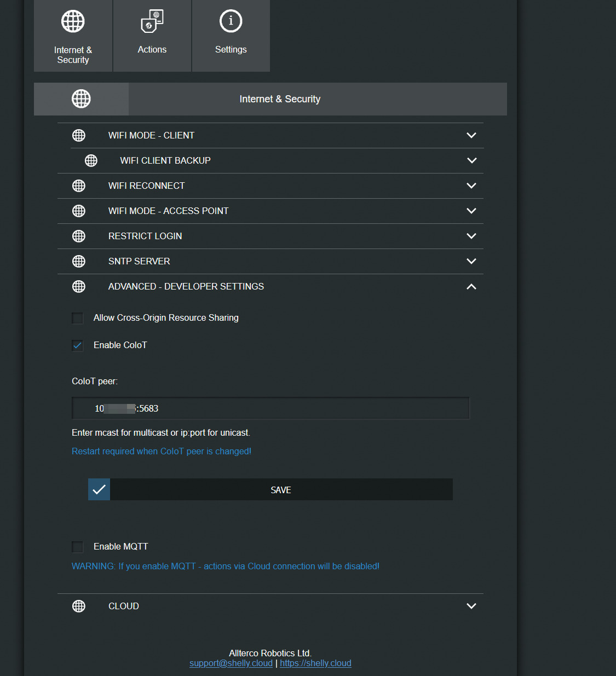Screen dimensions: 616x676
Task: Click the large globe icon in section header
Action: click(81, 99)
